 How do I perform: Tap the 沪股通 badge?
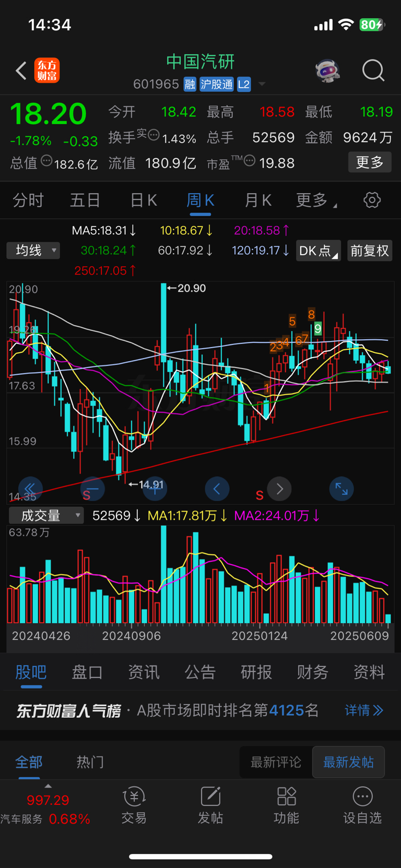coord(217,85)
